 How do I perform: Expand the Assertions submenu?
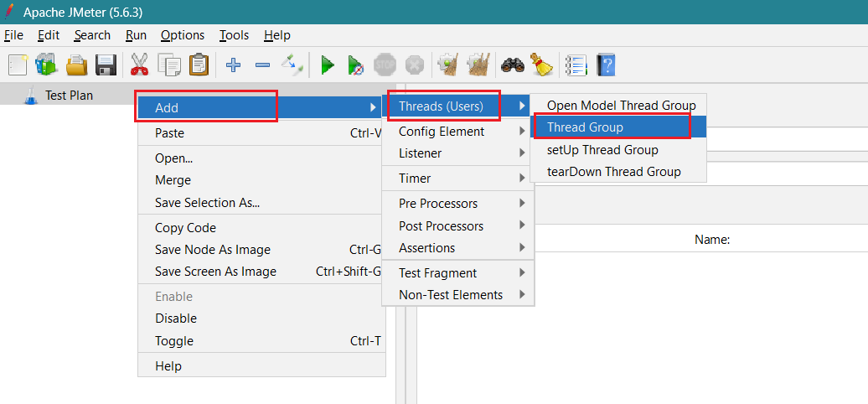[x=457, y=248]
